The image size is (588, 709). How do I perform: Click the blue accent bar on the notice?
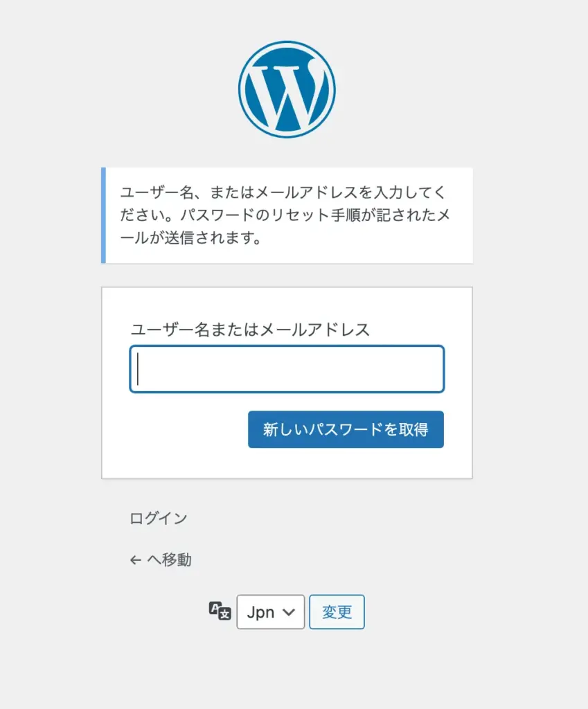pos(104,215)
